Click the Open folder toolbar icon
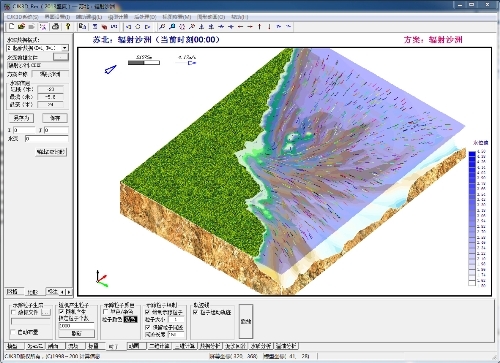The image size is (500, 363). coord(21,27)
